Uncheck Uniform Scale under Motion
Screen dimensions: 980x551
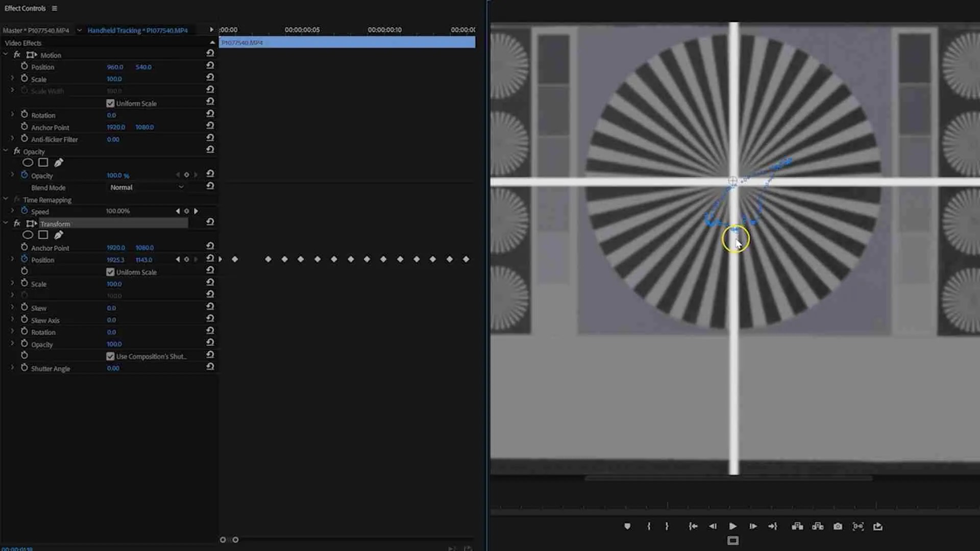pos(110,103)
